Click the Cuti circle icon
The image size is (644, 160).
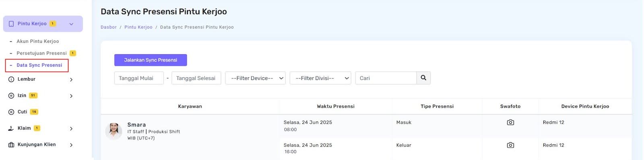click(11, 112)
